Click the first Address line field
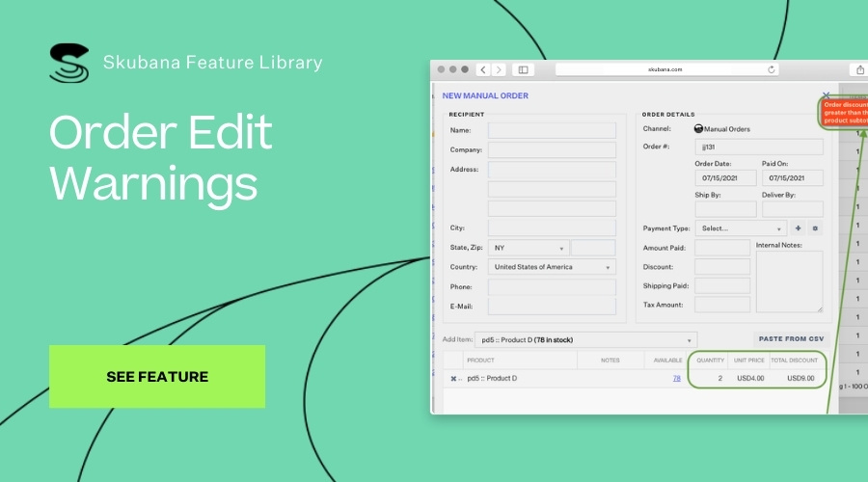 click(x=552, y=170)
